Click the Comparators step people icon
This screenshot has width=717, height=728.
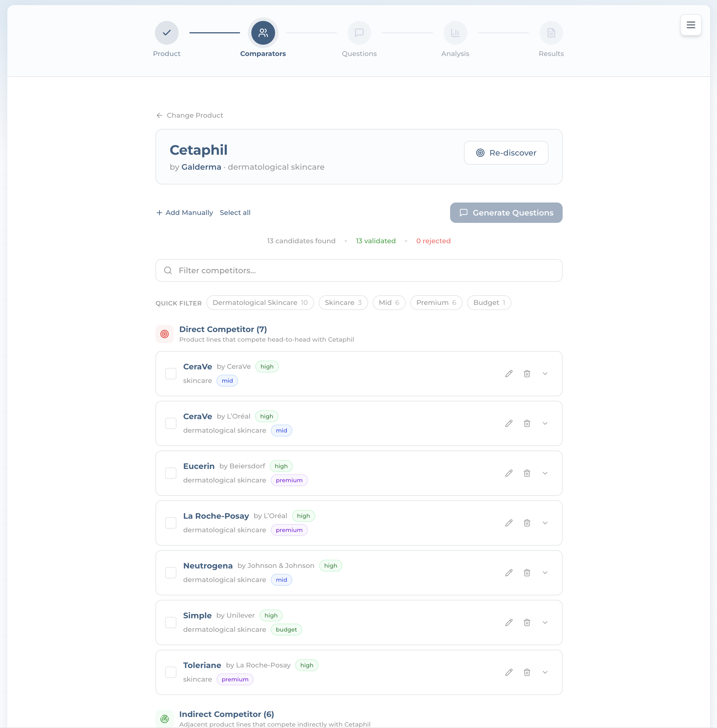tap(263, 33)
